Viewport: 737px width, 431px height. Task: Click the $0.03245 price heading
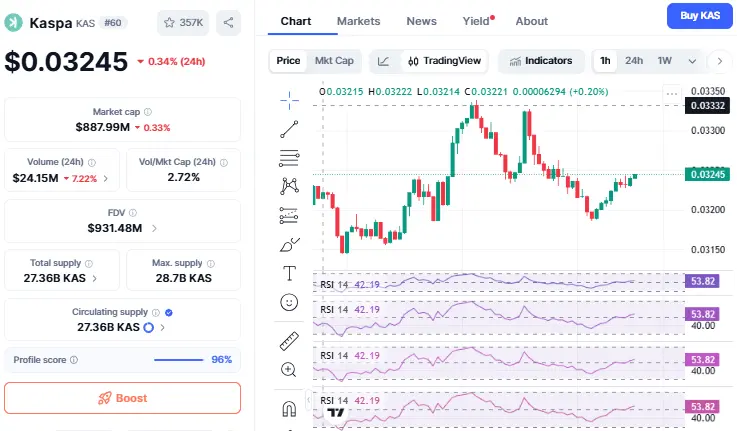(66, 62)
